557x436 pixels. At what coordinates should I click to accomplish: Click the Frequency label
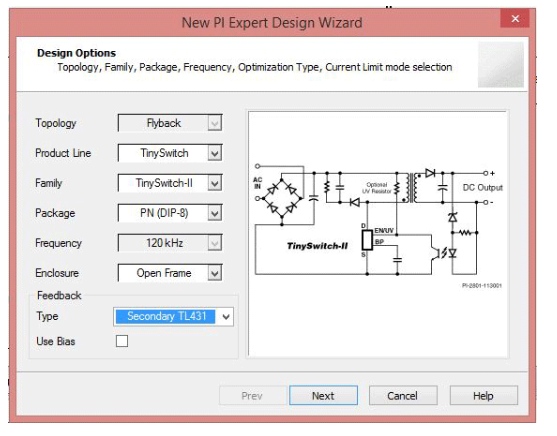coord(59,243)
